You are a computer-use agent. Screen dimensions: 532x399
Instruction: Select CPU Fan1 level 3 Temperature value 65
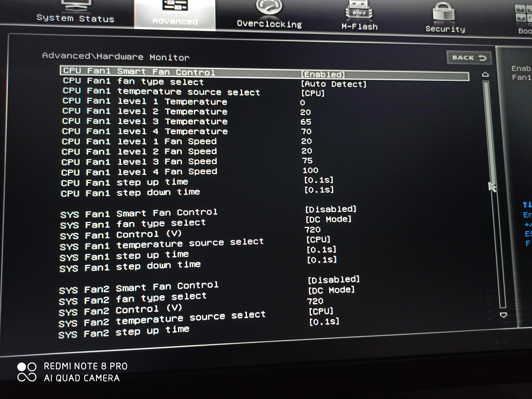click(306, 122)
